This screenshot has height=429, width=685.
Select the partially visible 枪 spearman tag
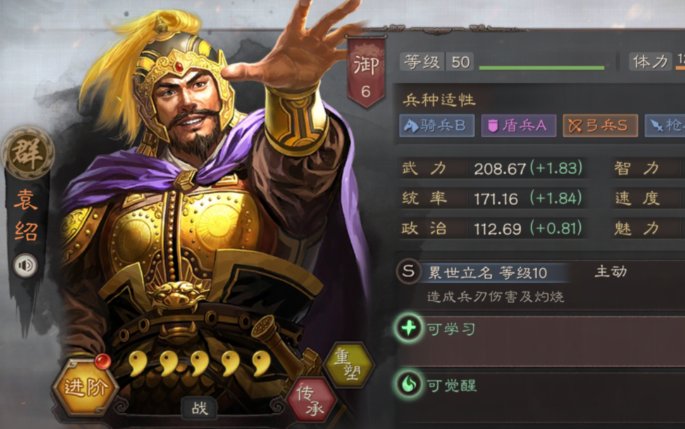(665, 126)
